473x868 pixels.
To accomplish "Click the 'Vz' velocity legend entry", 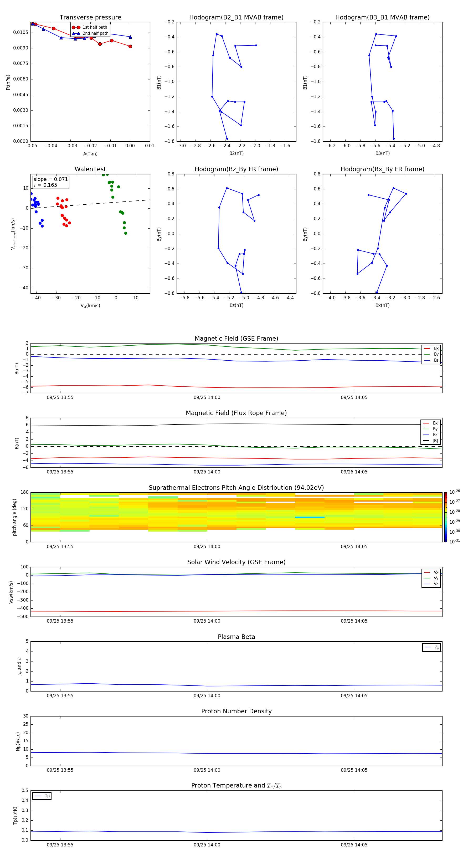I will point(431,584).
